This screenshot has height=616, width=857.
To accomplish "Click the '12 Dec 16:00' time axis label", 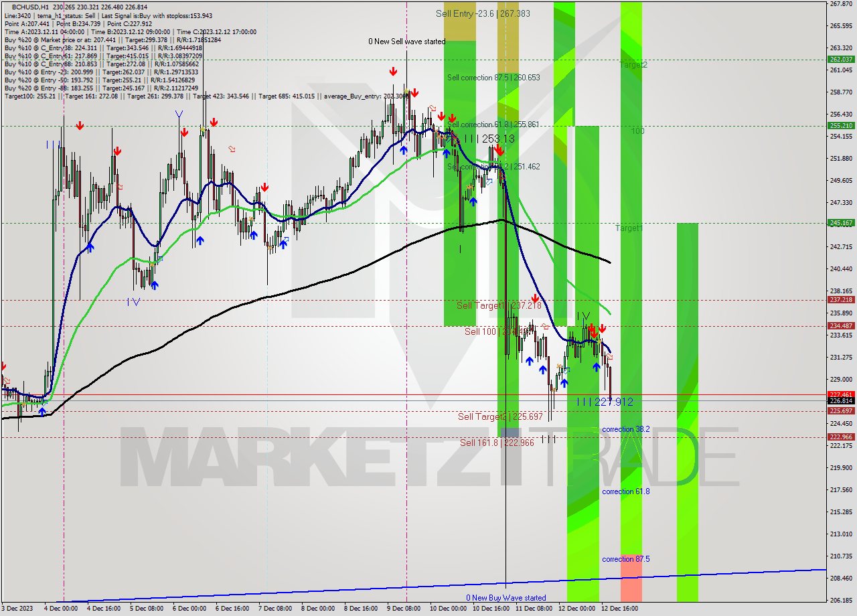I will [619, 609].
